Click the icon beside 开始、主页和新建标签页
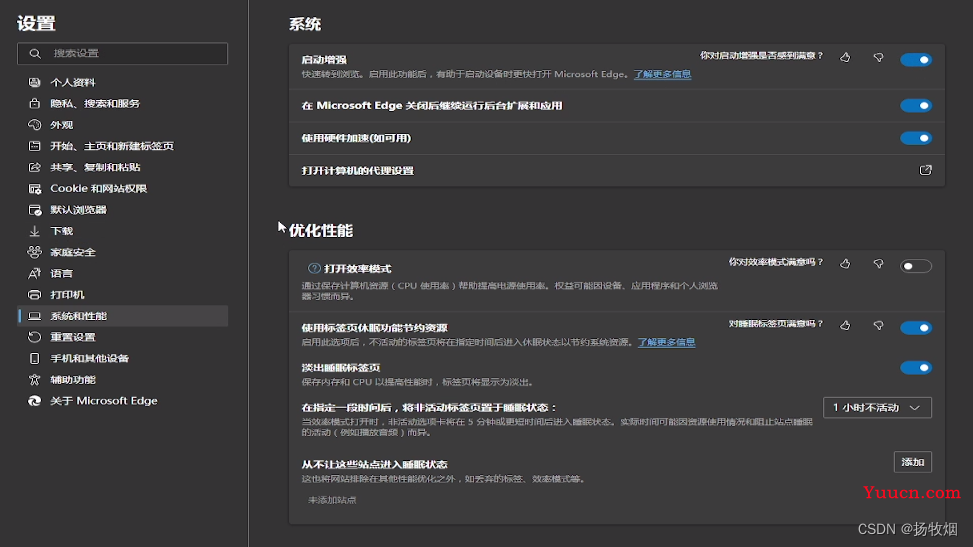 click(x=35, y=146)
